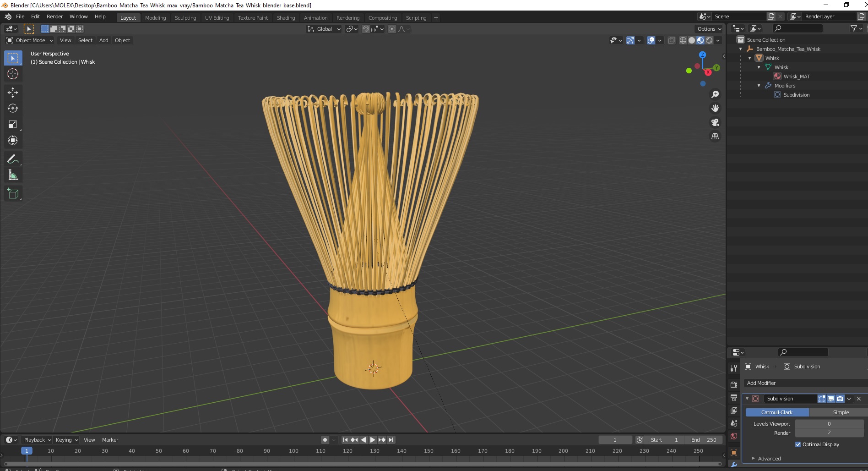Uncheck Optimal Display checkbox
868x471 pixels.
coord(798,444)
